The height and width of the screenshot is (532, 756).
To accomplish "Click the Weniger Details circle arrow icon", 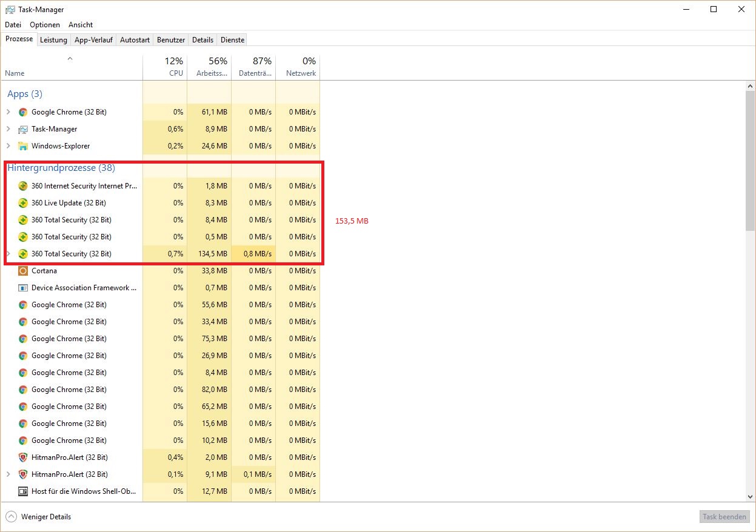I will click(11, 517).
